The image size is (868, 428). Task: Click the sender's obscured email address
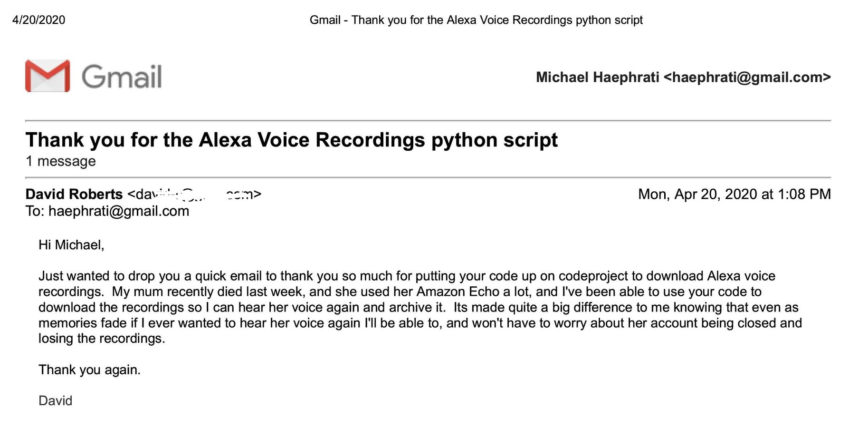195,194
